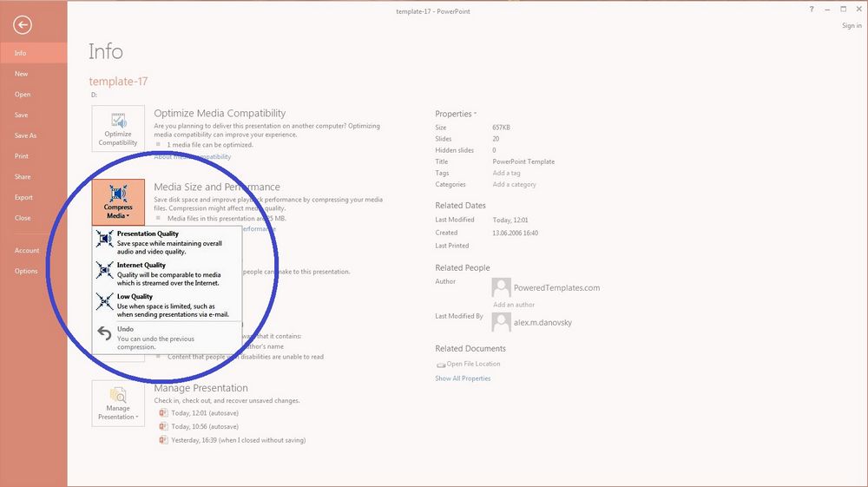Open Account in the sidebar

pyautogui.click(x=34, y=251)
